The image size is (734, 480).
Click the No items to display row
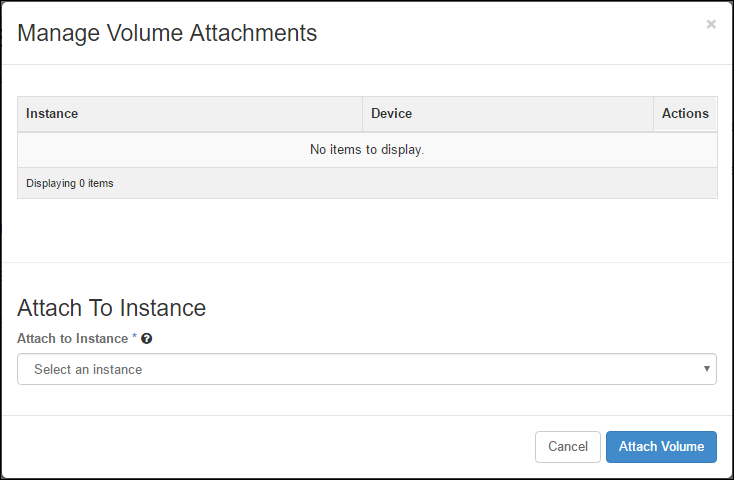tap(367, 150)
